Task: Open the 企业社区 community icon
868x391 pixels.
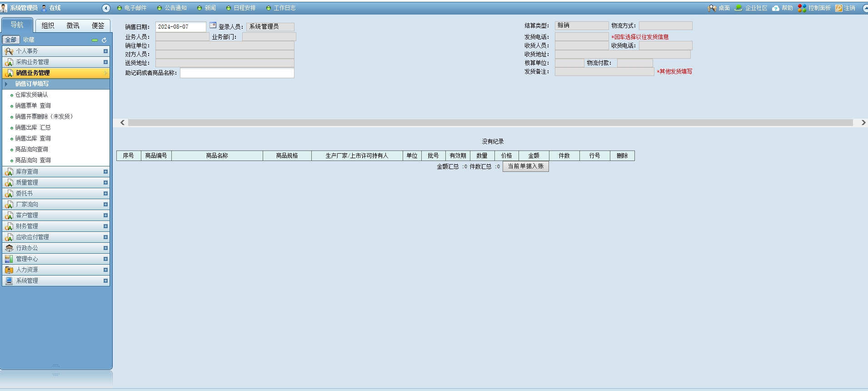Action: pos(738,8)
